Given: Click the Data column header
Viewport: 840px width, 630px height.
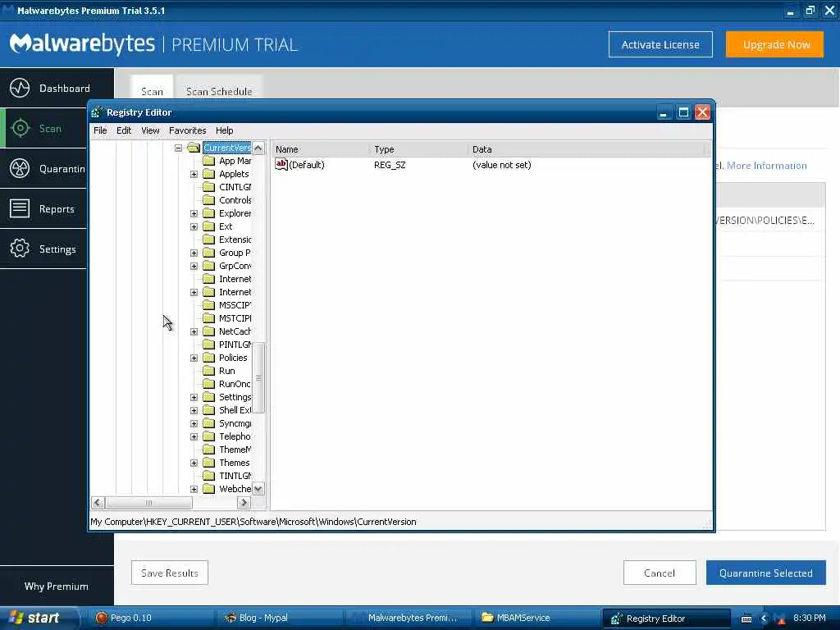Looking at the screenshot, I should (587, 149).
